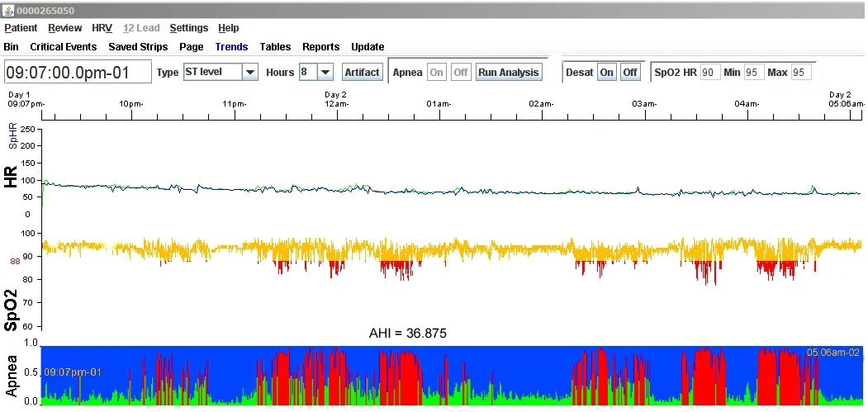
Task: Turn Apnea On
Action: tap(436, 72)
